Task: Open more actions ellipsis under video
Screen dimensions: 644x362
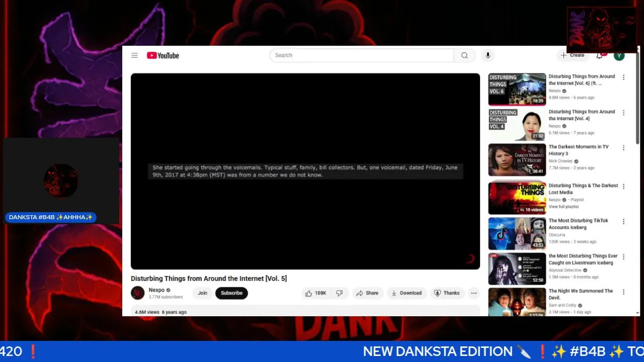Action: (473, 293)
